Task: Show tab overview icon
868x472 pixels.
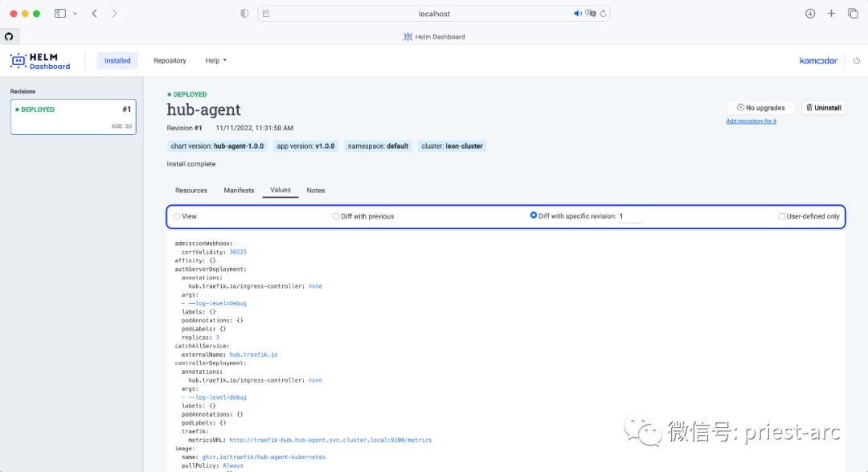Action: click(x=853, y=14)
